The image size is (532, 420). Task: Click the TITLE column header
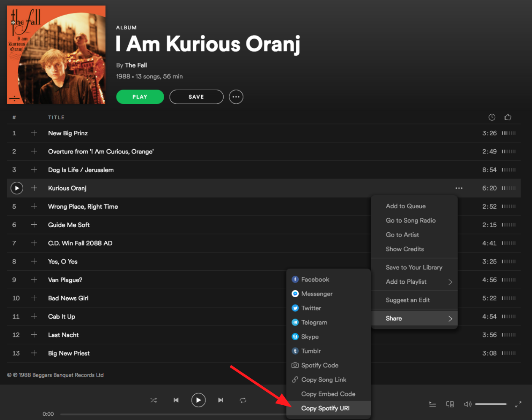pyautogui.click(x=56, y=118)
